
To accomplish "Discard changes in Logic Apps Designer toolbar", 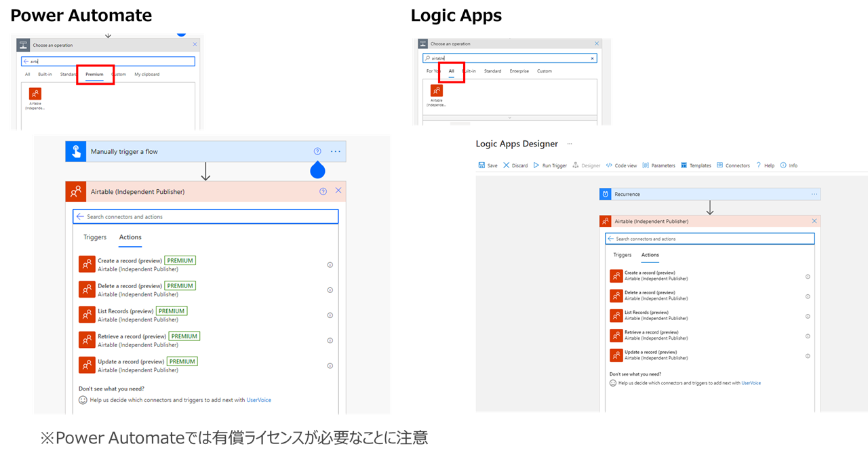I will (515, 165).
